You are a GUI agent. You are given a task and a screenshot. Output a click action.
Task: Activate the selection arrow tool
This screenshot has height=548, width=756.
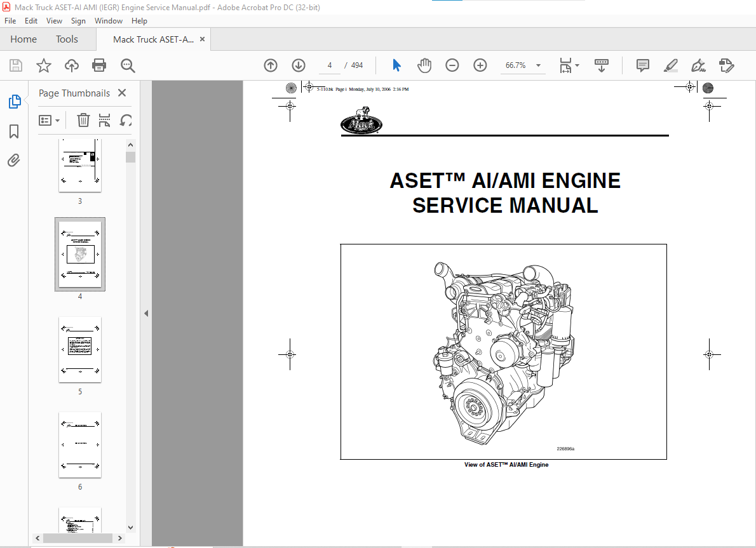[x=397, y=65]
